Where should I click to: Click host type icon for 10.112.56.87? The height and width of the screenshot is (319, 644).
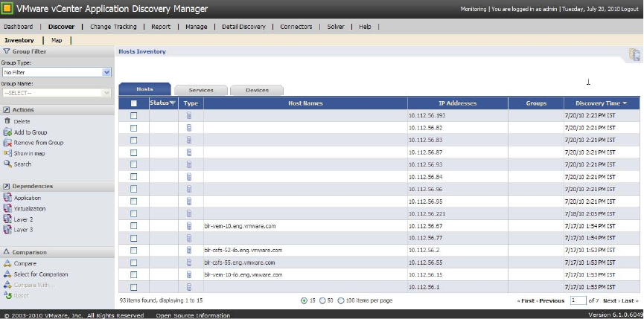coord(189,152)
